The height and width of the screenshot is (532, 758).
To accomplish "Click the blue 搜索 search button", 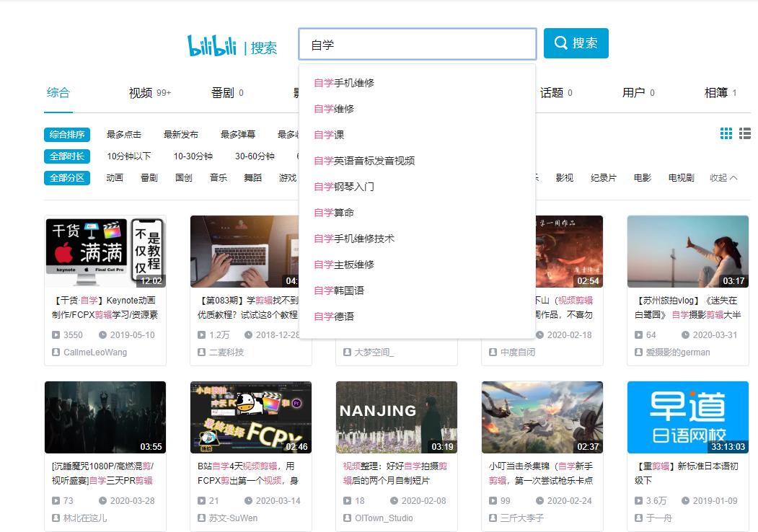I will click(x=576, y=43).
